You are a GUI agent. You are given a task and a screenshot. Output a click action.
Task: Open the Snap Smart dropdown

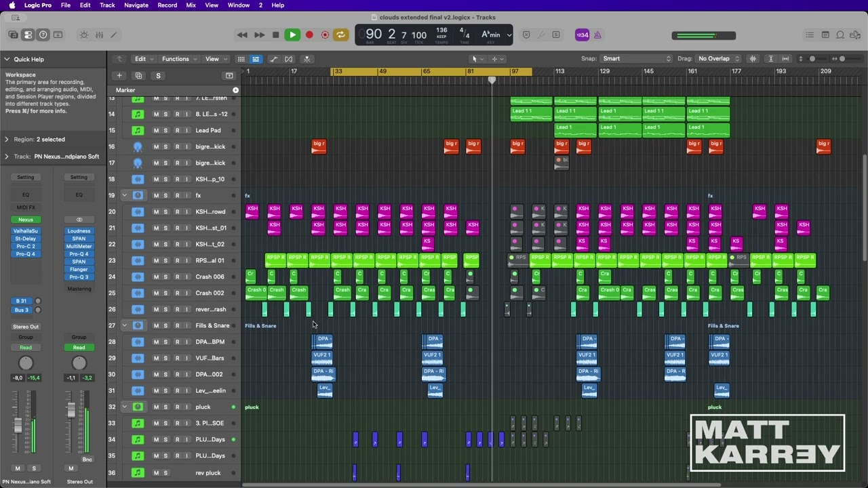pyautogui.click(x=635, y=59)
